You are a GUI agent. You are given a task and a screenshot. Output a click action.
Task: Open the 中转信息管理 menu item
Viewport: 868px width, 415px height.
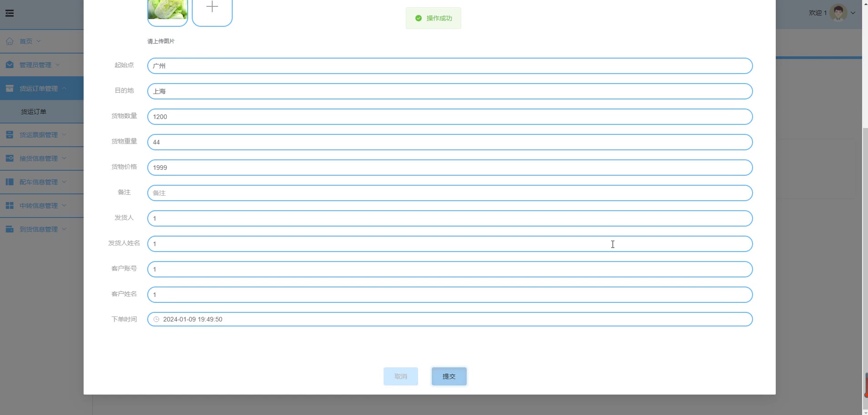tap(42, 206)
